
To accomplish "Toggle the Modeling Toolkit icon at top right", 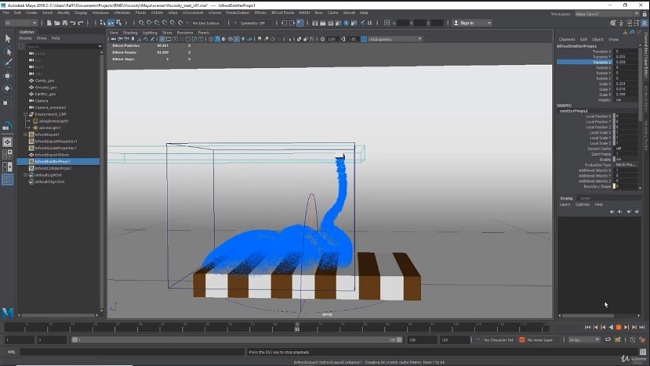I will point(613,23).
